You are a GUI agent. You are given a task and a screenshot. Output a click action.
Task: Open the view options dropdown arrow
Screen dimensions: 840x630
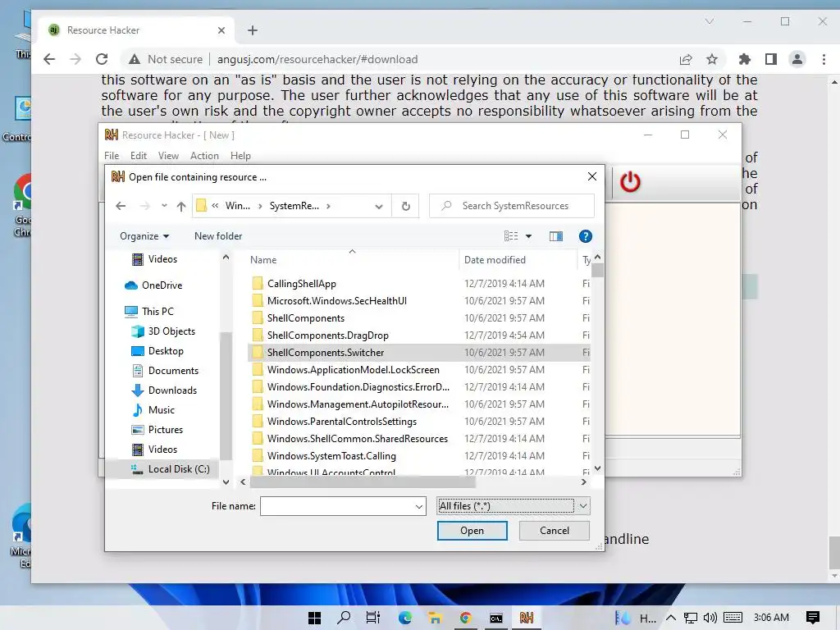point(529,236)
